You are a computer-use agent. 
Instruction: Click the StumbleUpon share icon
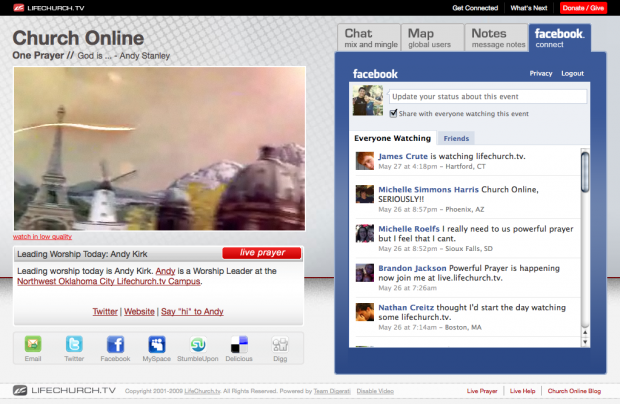[198, 344]
